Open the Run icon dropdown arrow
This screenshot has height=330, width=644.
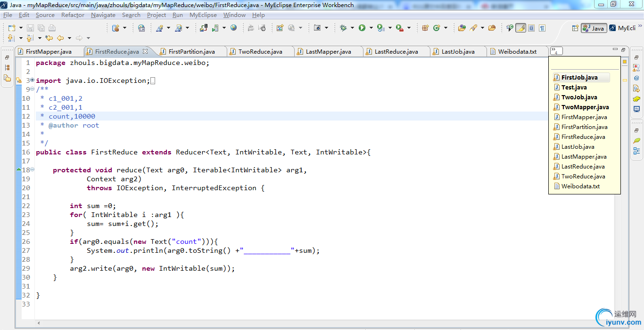coord(371,28)
